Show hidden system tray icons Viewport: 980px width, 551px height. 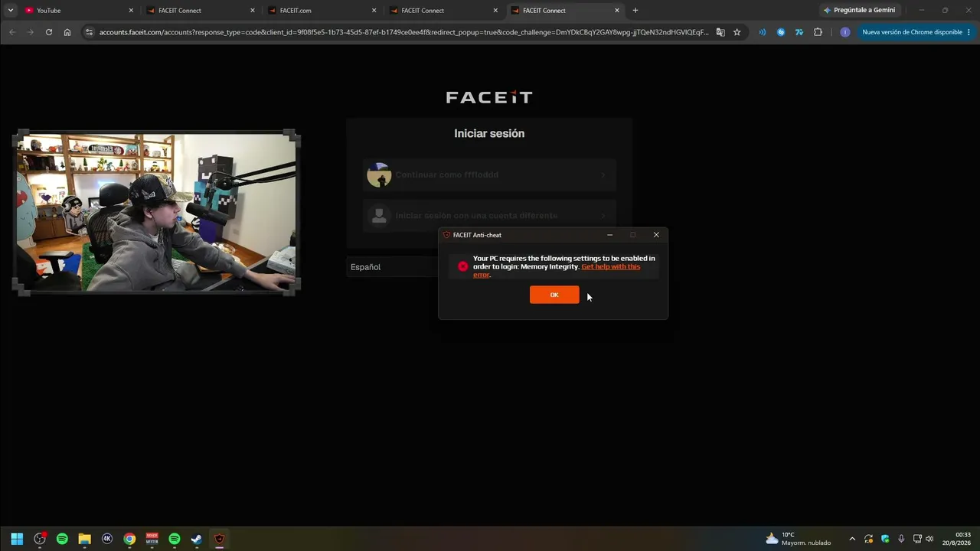click(x=852, y=539)
